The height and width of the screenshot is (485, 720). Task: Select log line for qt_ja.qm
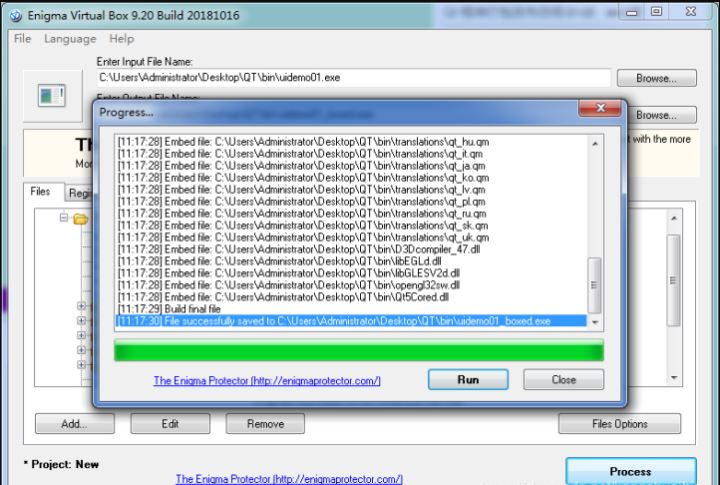point(351,166)
